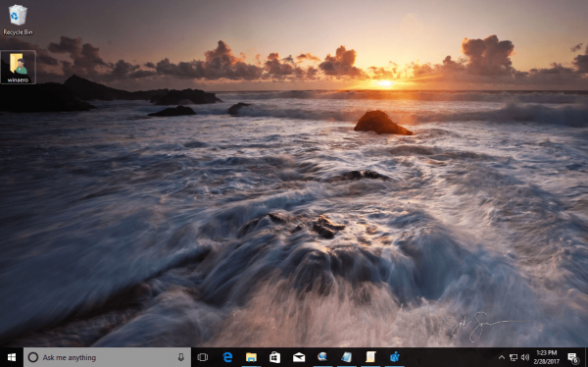
Task: Select the Recycle Bin desktop icon
Action: click(x=18, y=20)
